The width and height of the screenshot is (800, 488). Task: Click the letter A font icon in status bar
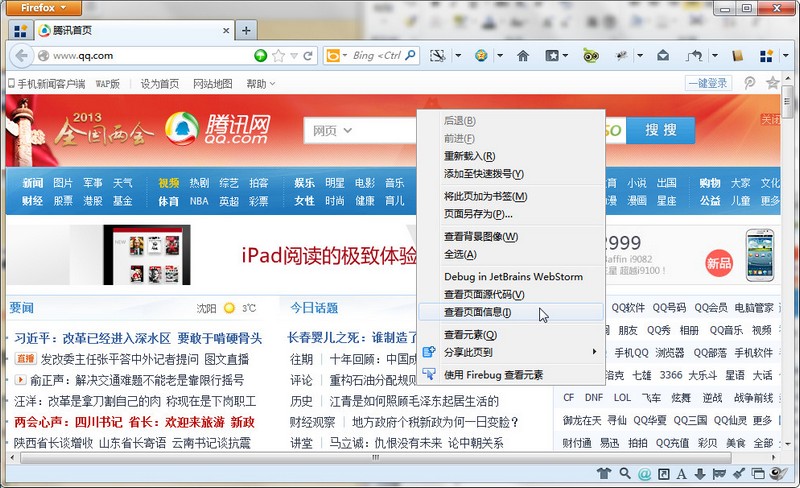pos(681,474)
